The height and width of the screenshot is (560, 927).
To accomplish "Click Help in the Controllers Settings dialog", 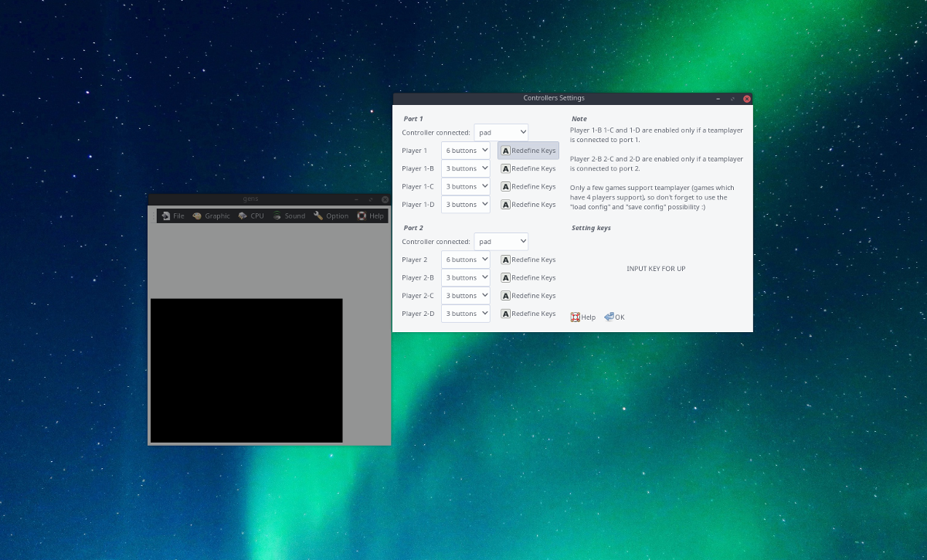I will [582, 317].
